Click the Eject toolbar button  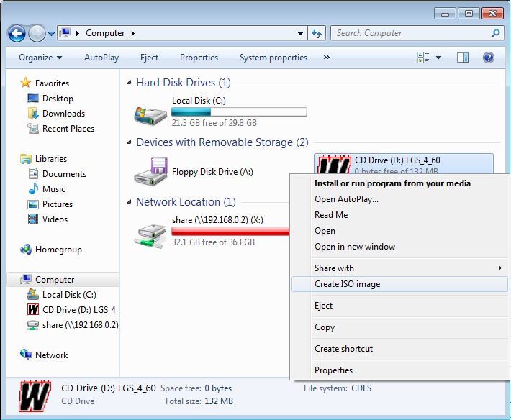click(149, 58)
